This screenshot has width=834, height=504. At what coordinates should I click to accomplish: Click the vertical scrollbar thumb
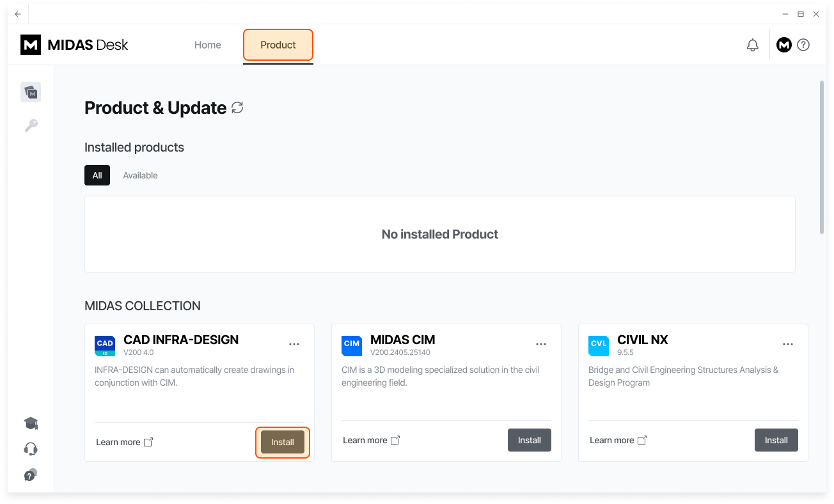point(822,157)
